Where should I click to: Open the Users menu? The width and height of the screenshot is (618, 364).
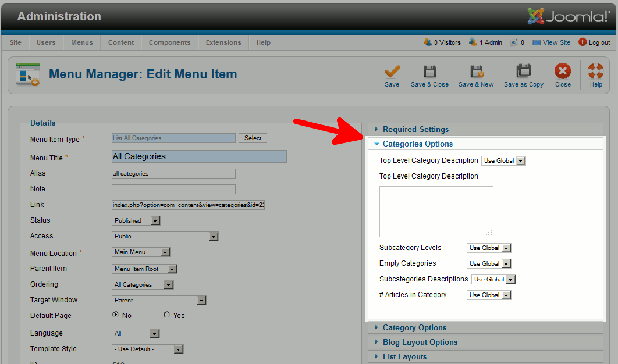coord(46,42)
